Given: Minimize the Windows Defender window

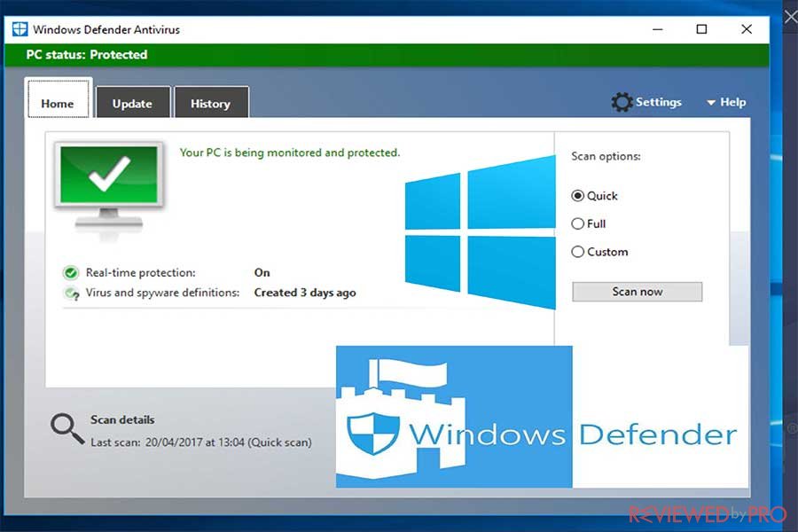Looking at the screenshot, I should click(658, 29).
